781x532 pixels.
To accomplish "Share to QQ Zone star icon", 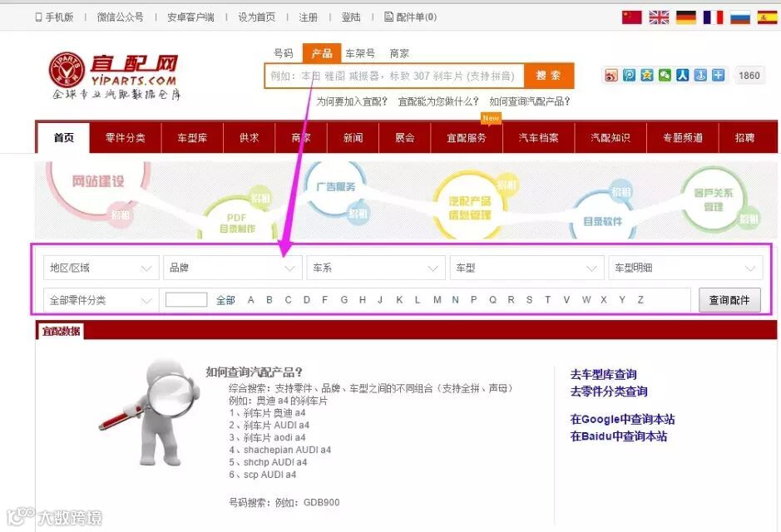I will [x=647, y=75].
